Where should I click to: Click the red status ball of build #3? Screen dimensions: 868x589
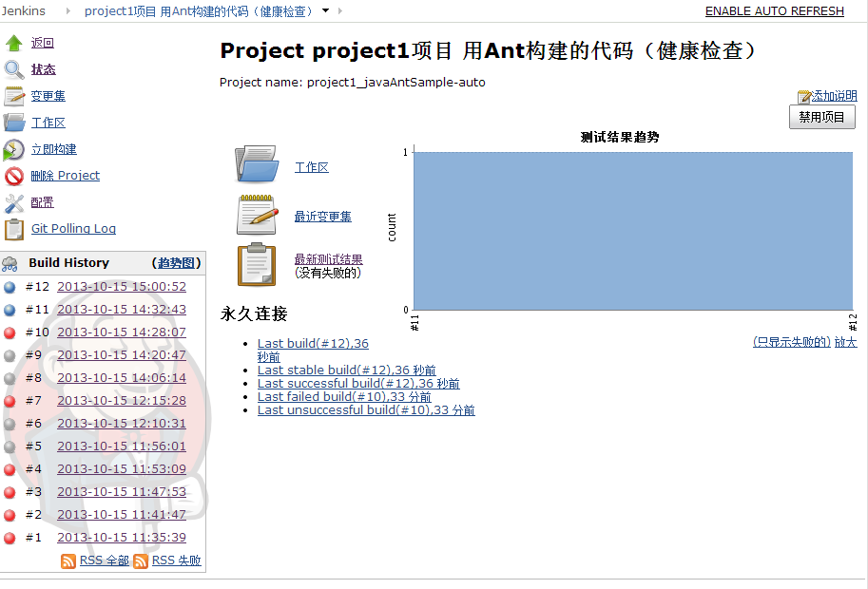10,492
